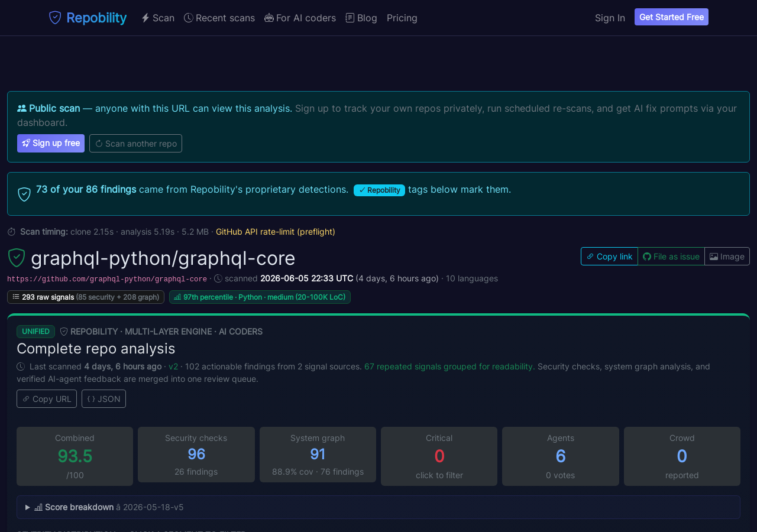Click green shield icon beside graphql-core title
The width and height of the screenshot is (757, 532).
(17, 258)
